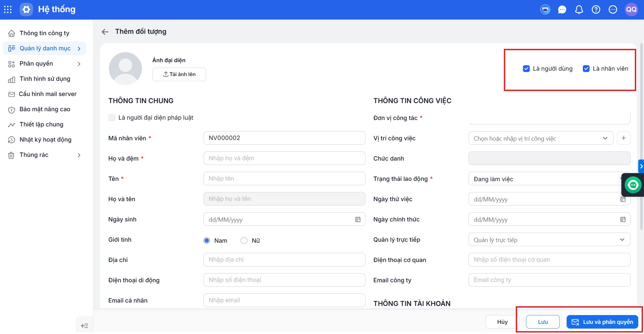Viewport: 644px width, 334px height.
Task: Open the Vị trí công việc dropdown
Action: 541,138
